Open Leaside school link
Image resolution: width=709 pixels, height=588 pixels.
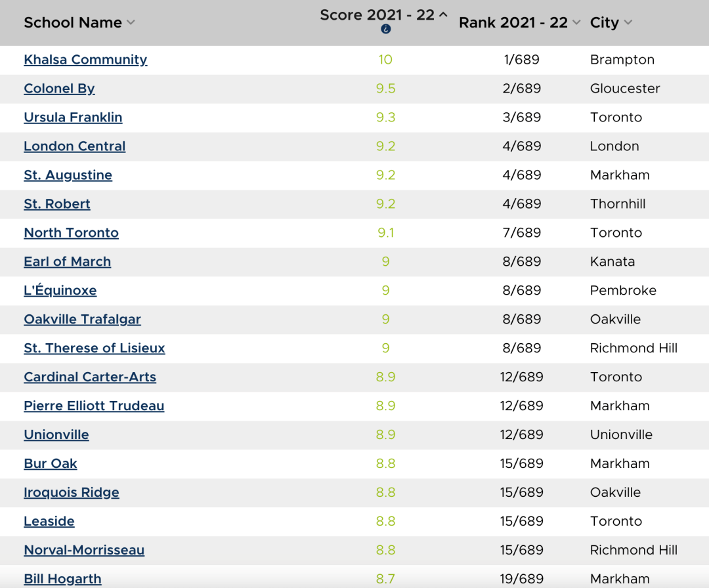49,522
